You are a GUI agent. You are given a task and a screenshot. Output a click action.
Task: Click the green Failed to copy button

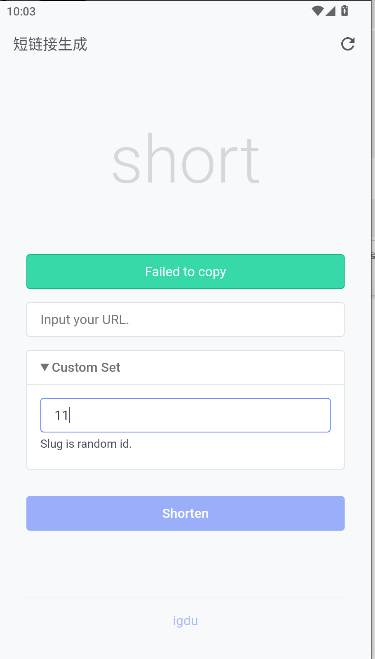[x=185, y=272]
